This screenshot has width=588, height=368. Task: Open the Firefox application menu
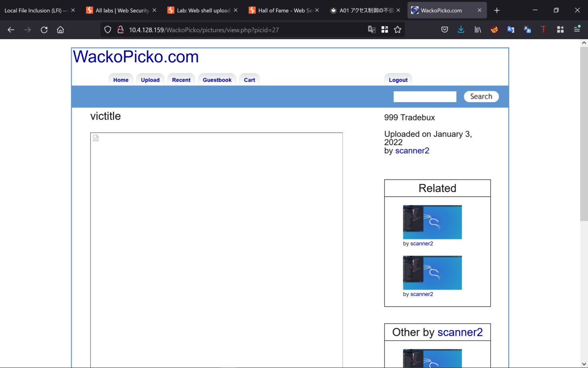(577, 29)
